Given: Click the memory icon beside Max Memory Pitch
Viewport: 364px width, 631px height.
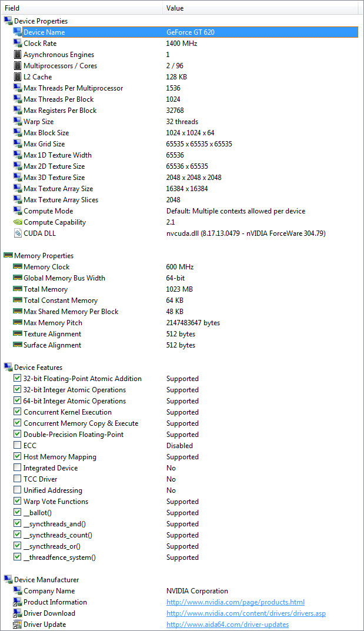Looking at the screenshot, I should [x=18, y=322].
